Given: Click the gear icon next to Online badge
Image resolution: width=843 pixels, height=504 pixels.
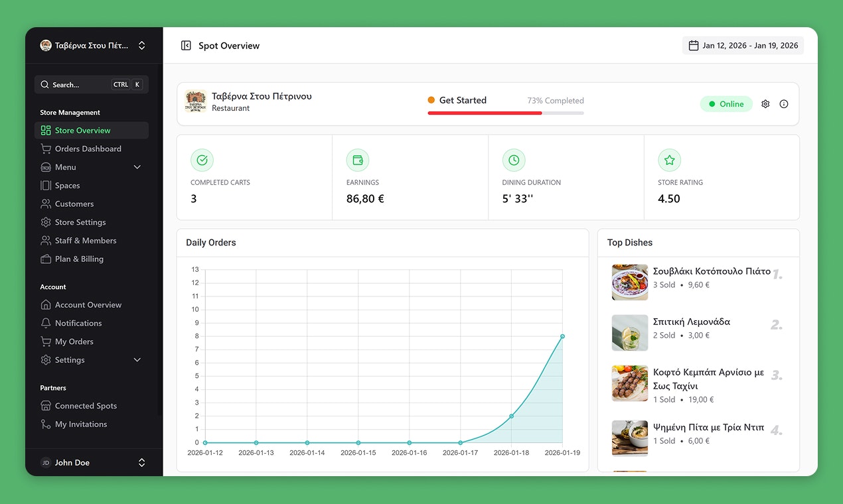Looking at the screenshot, I should pyautogui.click(x=765, y=103).
